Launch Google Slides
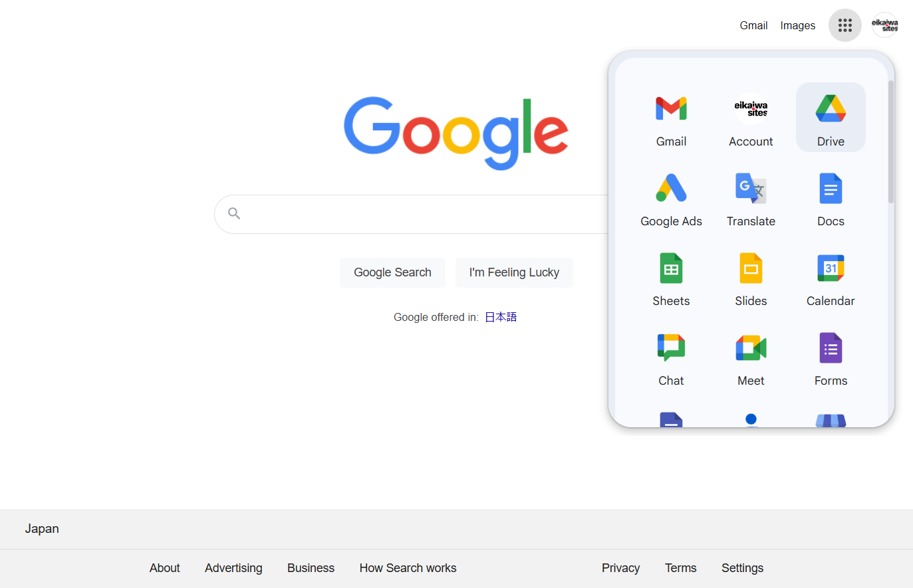The width and height of the screenshot is (913, 588). click(x=751, y=277)
